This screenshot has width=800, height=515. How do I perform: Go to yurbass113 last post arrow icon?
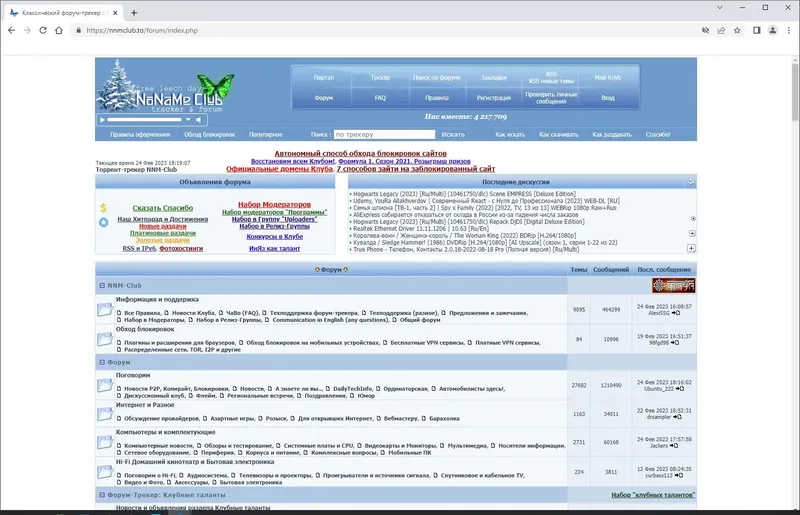tap(679, 476)
